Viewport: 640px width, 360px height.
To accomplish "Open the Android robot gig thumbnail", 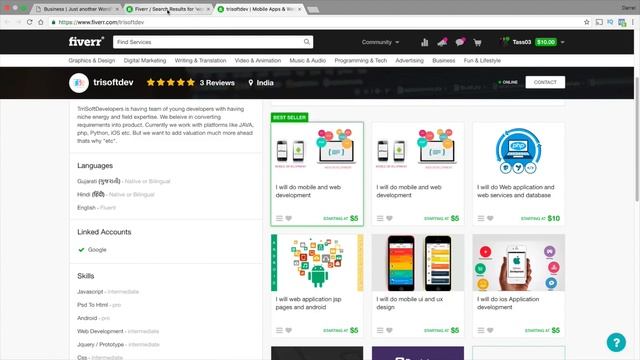I will coord(317,262).
